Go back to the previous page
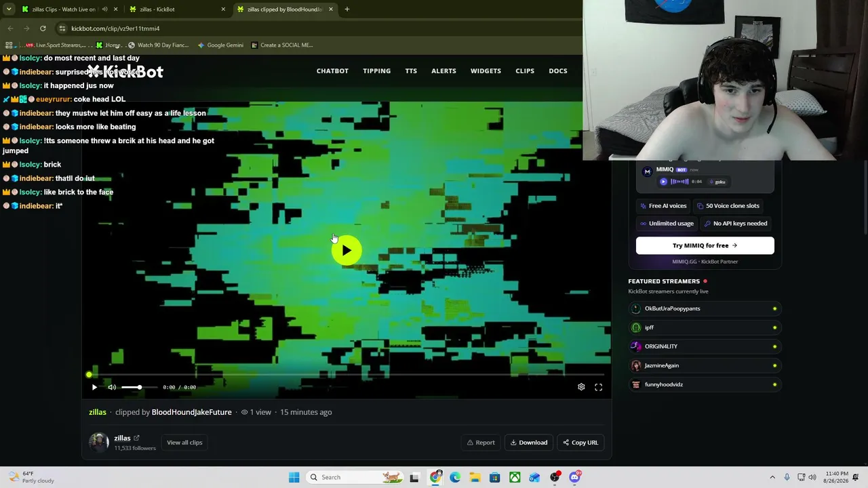 pos(10,28)
